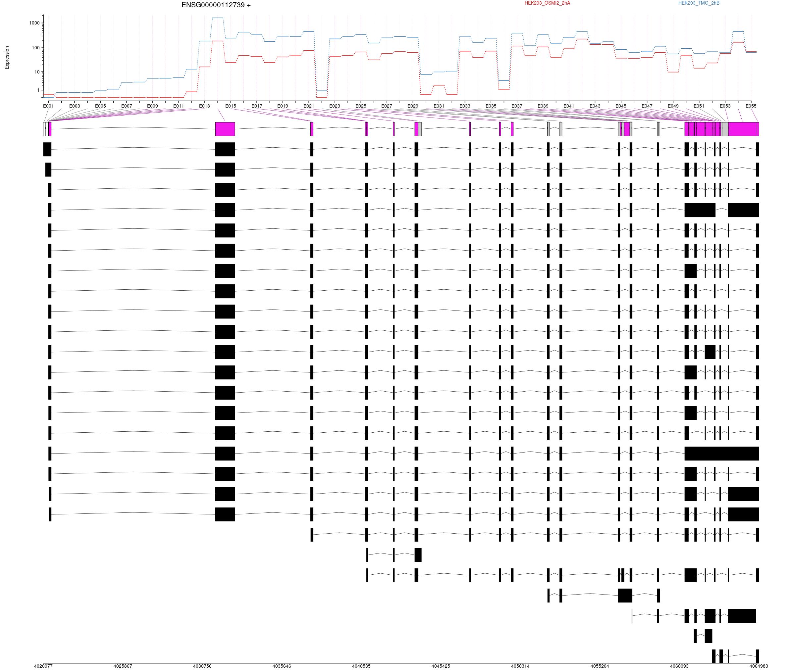Click genomic coordinate 4045425
The width and height of the screenshot is (795, 672).
441,666
